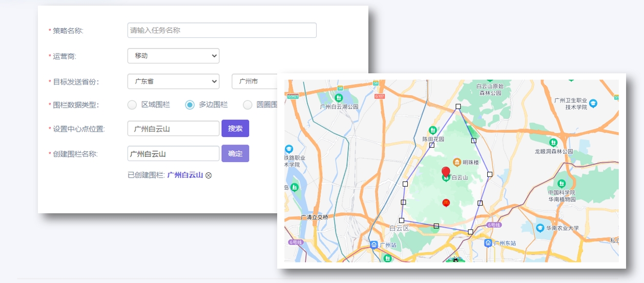Click the 搜索 button

click(x=235, y=129)
